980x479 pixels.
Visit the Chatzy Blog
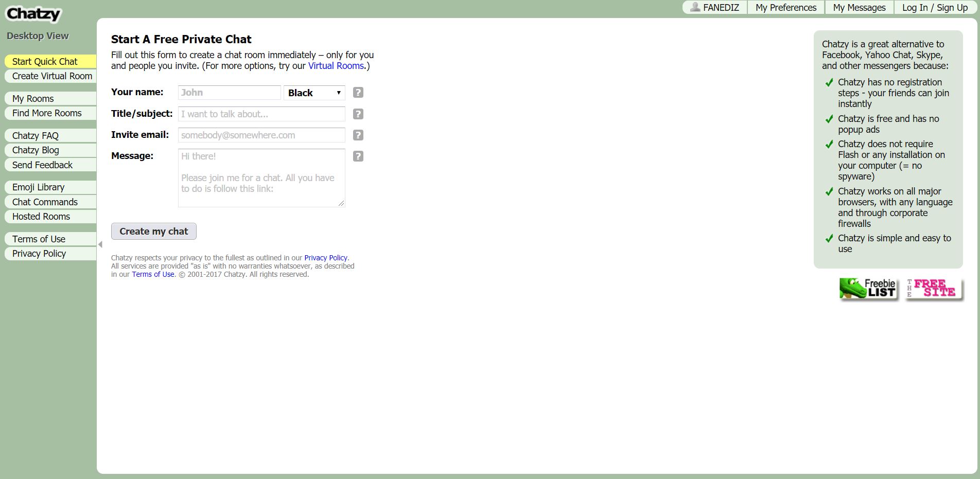[x=50, y=150]
